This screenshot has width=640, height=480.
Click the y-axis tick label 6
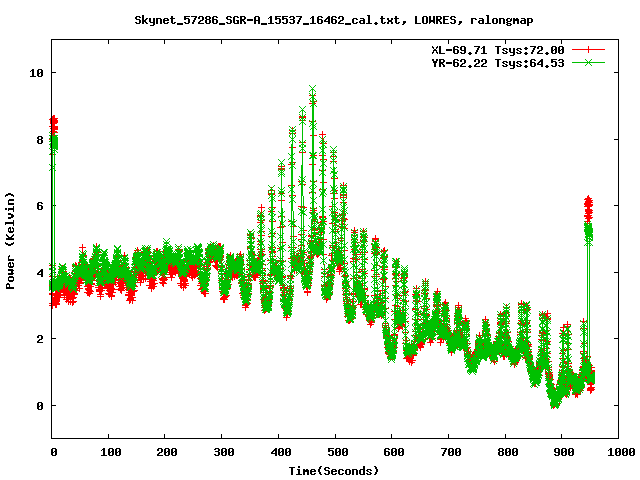[x=40, y=206]
